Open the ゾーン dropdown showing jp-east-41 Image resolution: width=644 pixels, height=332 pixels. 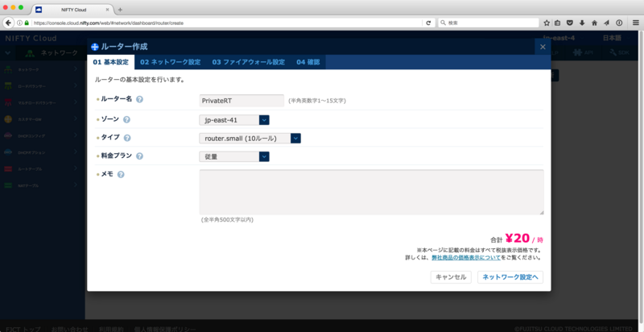(x=234, y=120)
